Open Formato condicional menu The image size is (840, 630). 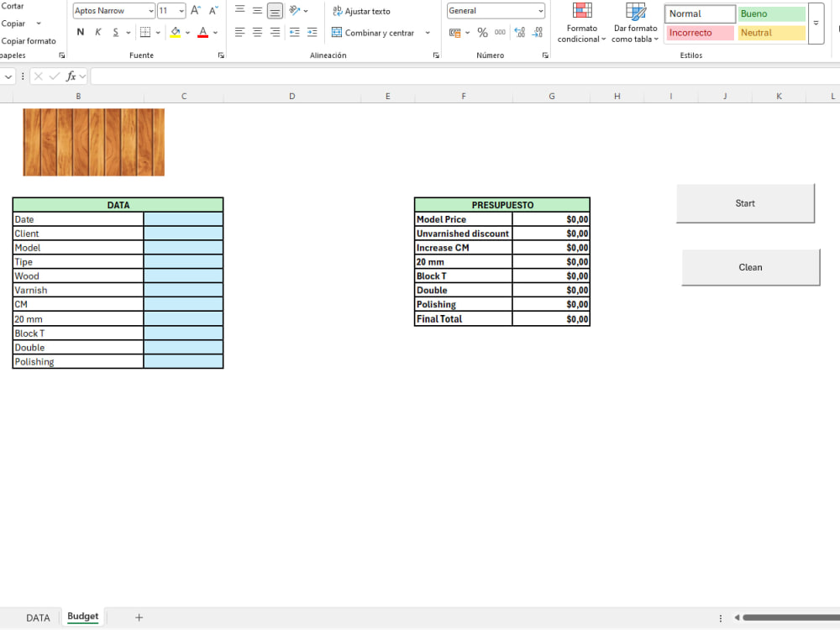tap(582, 23)
